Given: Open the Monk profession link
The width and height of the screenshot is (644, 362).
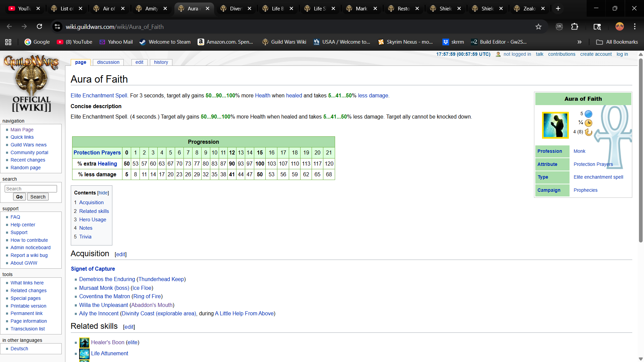Looking at the screenshot, I should pos(579,151).
